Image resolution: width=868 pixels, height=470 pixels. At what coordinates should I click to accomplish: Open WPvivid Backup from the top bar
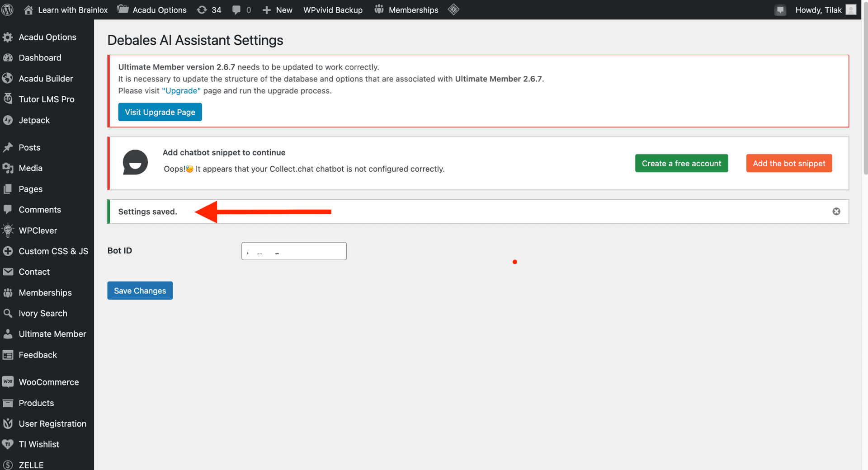pyautogui.click(x=333, y=9)
